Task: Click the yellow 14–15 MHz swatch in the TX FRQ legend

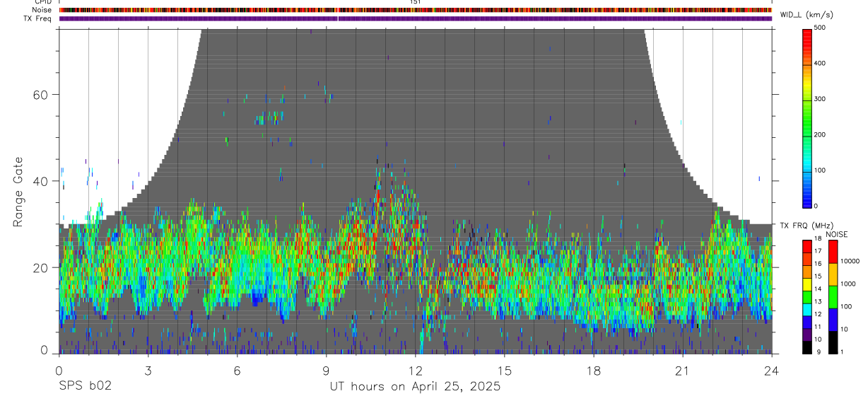Action: 807,284
